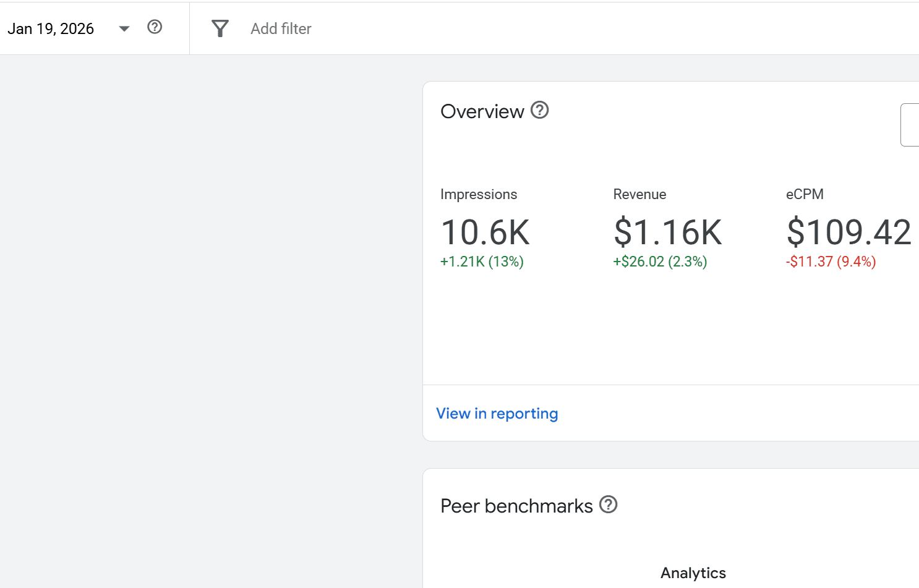919x588 pixels.
Task: Open the help icon beside the date
Action: point(155,27)
